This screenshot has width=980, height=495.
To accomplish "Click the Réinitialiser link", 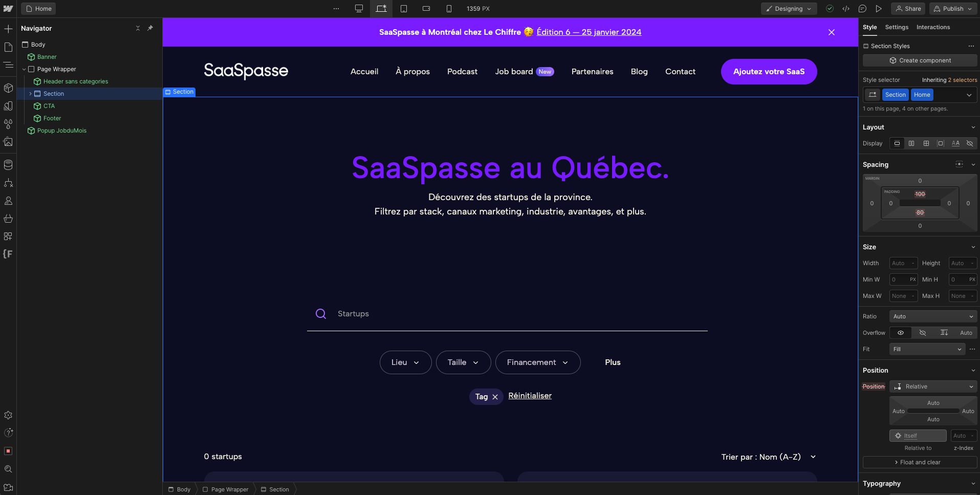I will [530, 396].
